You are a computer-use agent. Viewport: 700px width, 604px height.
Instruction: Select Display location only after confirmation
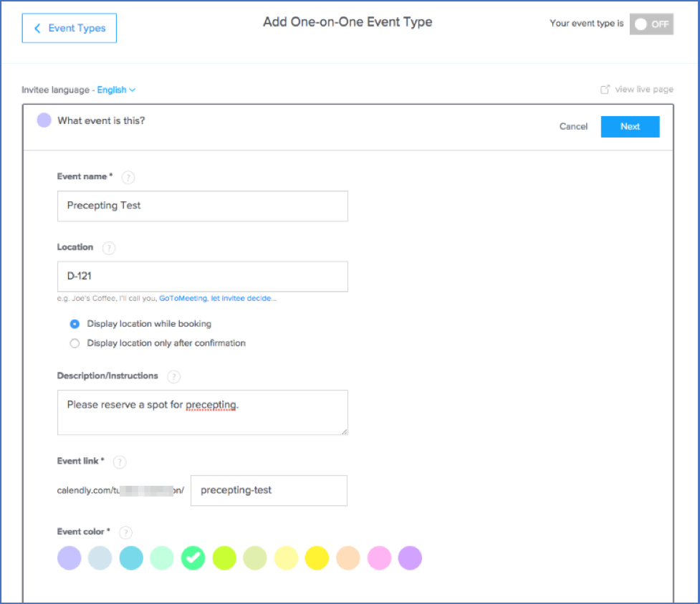click(75, 343)
